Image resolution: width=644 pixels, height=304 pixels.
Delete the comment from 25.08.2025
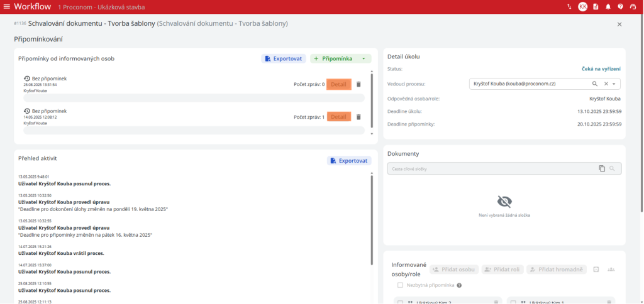(x=358, y=84)
